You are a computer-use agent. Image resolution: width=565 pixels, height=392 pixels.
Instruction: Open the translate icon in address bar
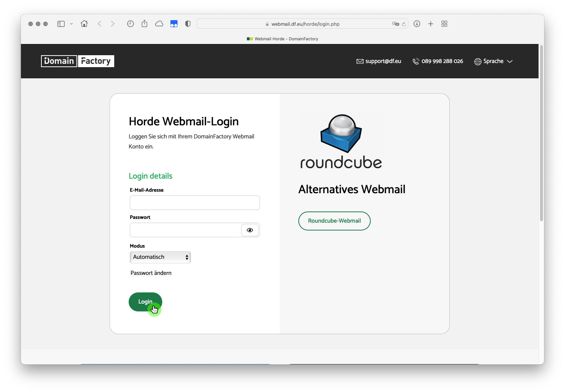(x=395, y=24)
